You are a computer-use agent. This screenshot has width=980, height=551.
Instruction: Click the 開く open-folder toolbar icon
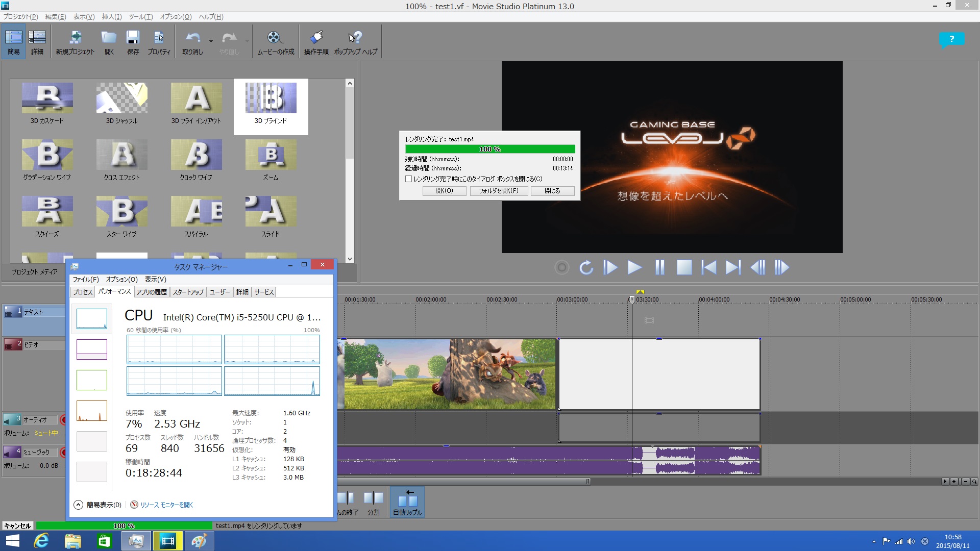click(109, 42)
